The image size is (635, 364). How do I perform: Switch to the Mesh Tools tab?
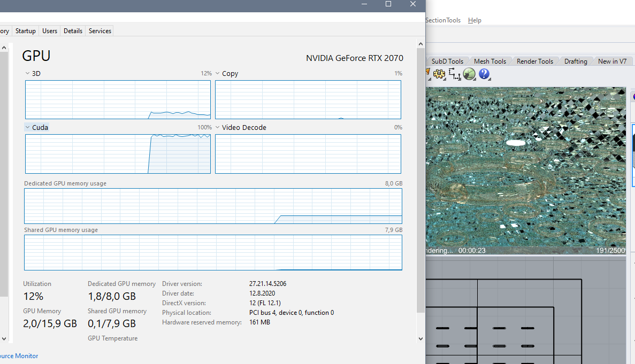coord(489,60)
